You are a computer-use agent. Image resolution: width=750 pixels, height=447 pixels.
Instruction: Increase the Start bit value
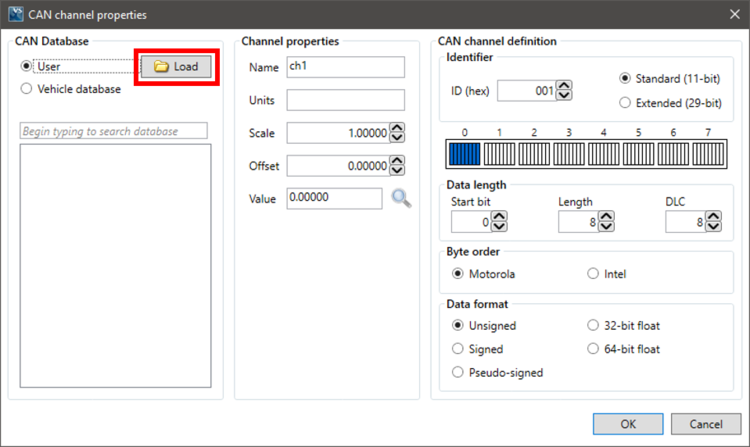(x=499, y=217)
